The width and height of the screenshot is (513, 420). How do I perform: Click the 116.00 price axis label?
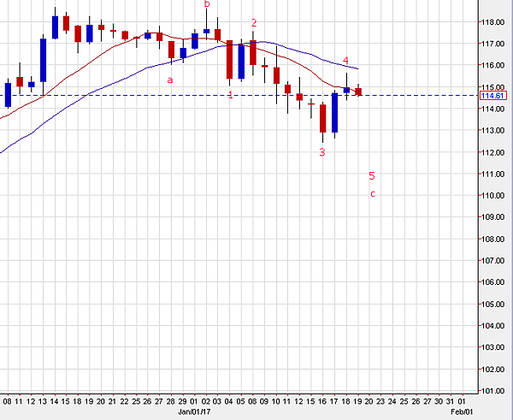click(492, 65)
